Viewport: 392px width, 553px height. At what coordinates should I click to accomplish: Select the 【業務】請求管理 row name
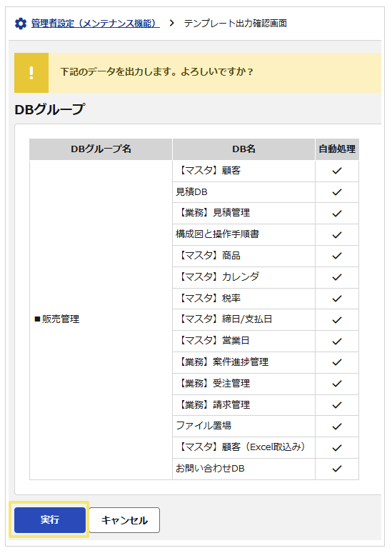tap(213, 405)
